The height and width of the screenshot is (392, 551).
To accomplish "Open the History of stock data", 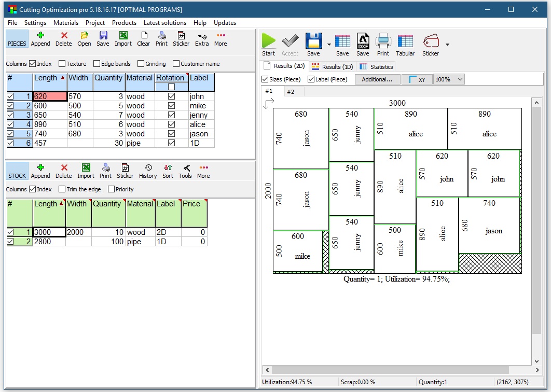I will (147, 170).
